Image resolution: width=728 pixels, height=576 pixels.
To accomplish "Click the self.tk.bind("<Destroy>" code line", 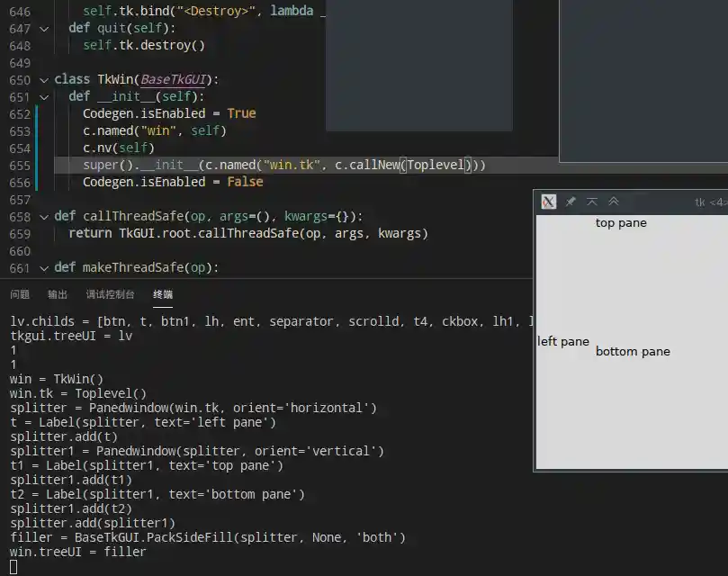I will click(x=204, y=11).
